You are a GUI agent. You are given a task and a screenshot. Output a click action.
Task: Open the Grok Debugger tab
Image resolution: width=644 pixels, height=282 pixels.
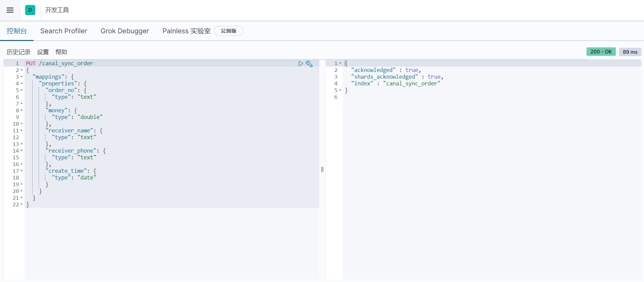coord(125,31)
